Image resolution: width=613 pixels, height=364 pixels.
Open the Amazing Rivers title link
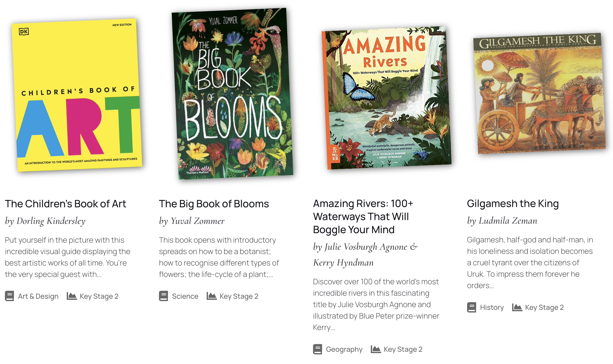[363, 217]
